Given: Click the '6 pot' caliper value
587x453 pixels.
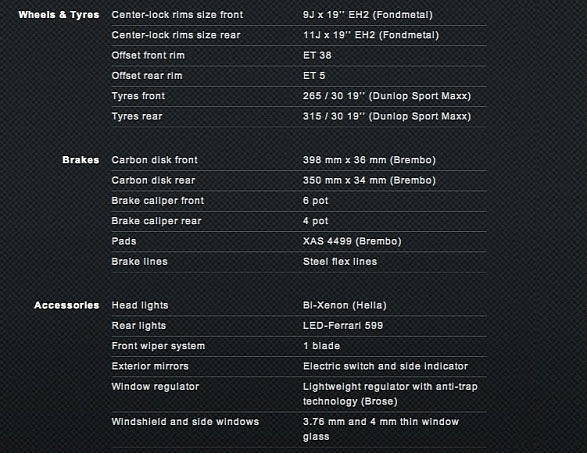Looking at the screenshot, I should point(316,201).
